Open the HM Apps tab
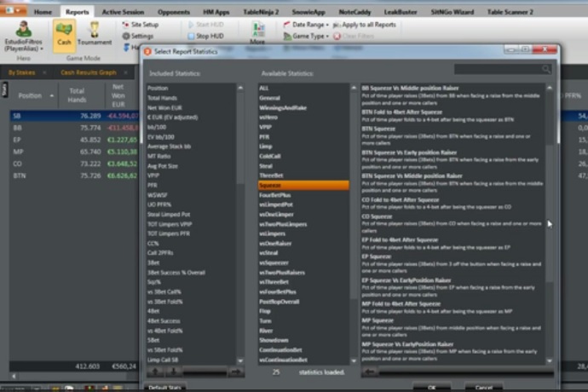The image size is (588, 392). click(x=216, y=12)
